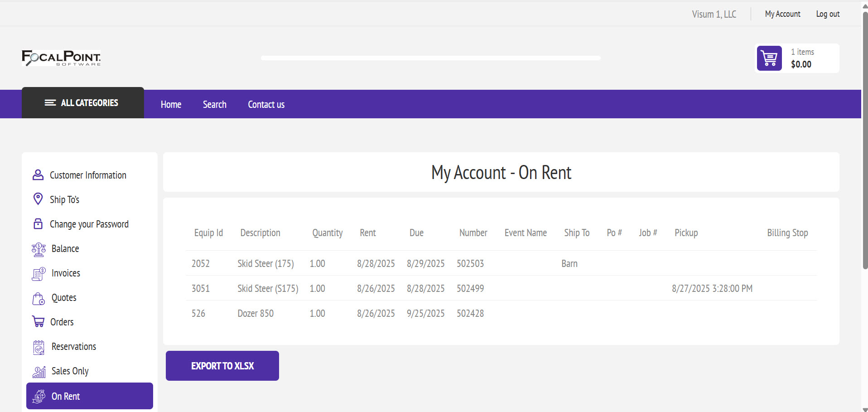Click the Customer Information person icon
The image size is (868, 412).
tap(38, 175)
